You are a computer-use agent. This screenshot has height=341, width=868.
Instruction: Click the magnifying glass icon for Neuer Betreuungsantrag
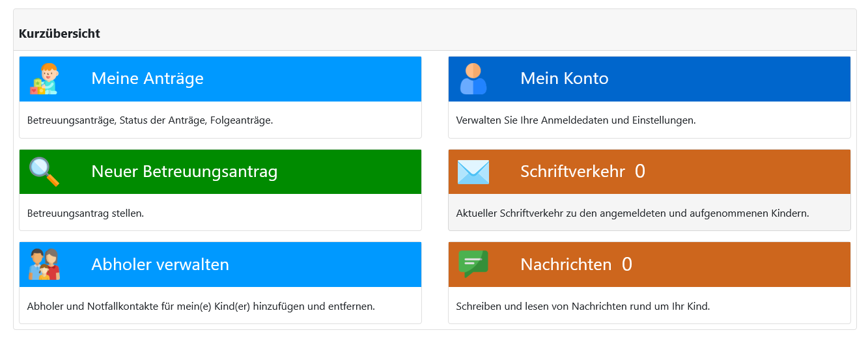[x=44, y=172]
